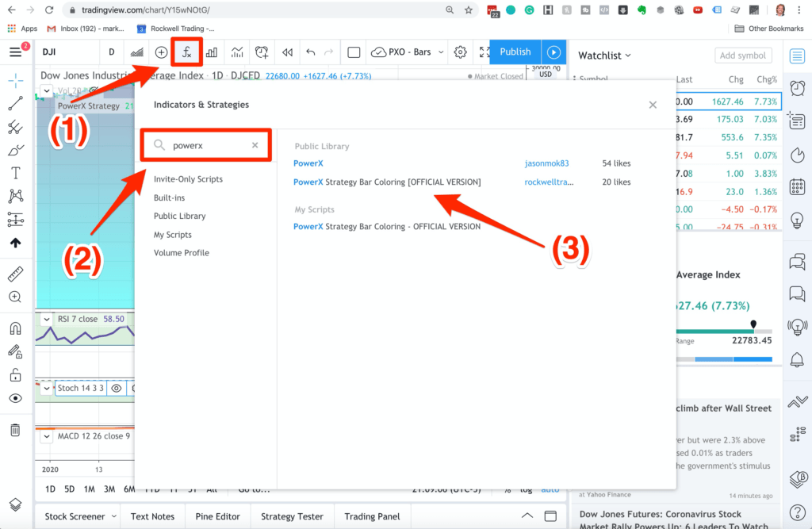The height and width of the screenshot is (529, 812).
Task: Open the Stock Screener dropdown arrow
Action: (x=114, y=516)
